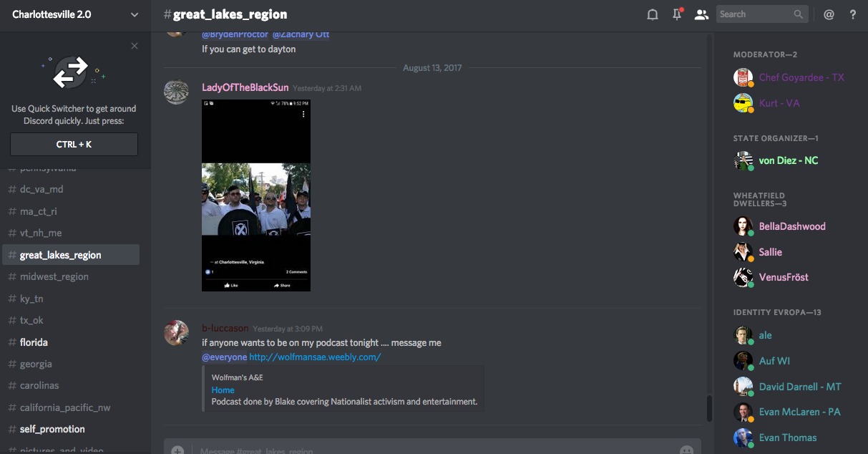This screenshot has height=454, width=868.
Task: Open the wolfmansae.weebly.com link
Action: click(x=315, y=357)
